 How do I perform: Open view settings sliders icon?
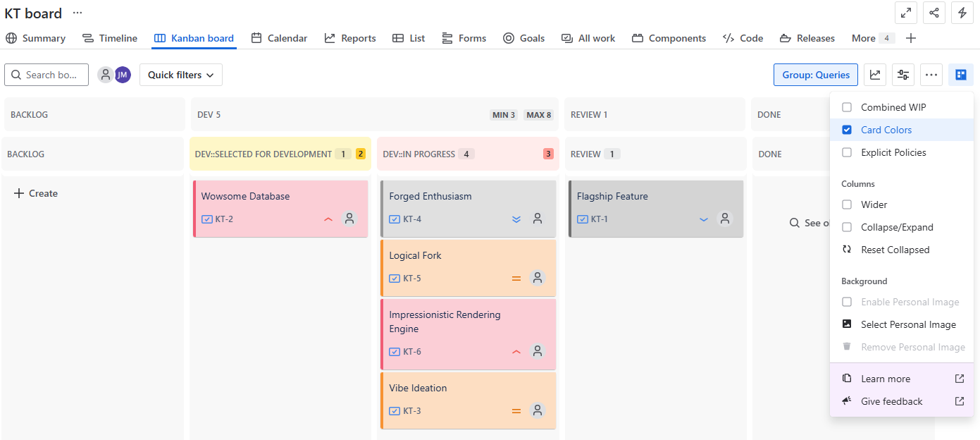[x=903, y=75]
